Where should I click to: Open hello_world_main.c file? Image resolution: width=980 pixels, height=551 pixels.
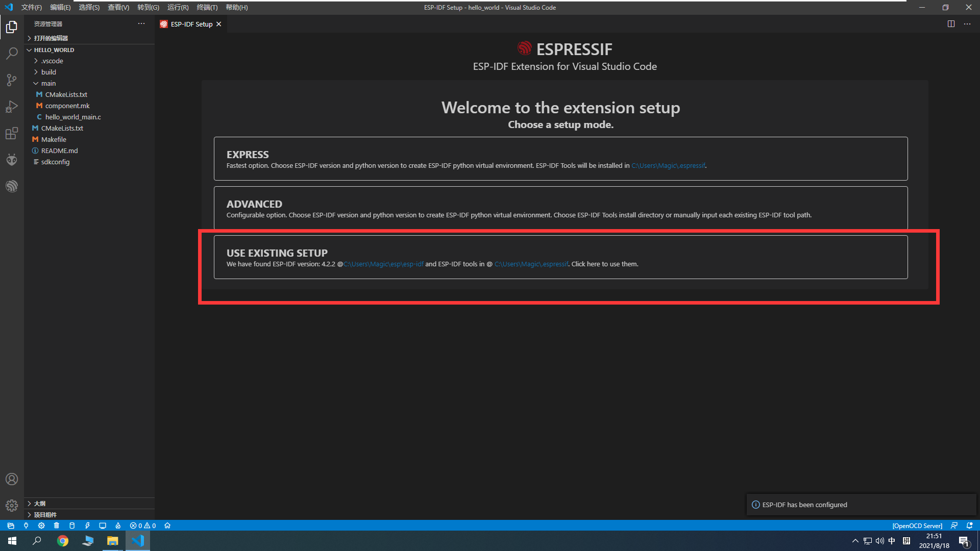(73, 117)
